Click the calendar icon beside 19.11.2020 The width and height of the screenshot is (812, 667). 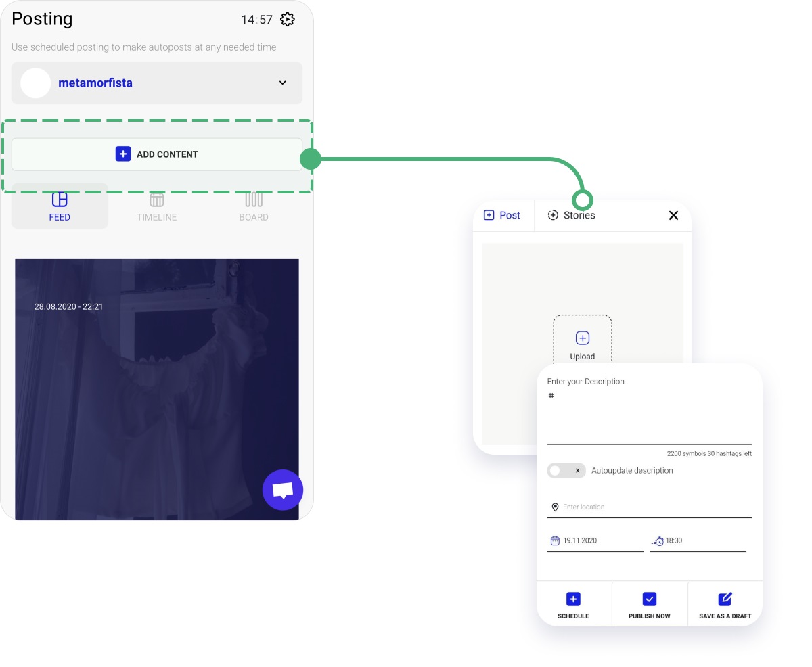pos(555,540)
